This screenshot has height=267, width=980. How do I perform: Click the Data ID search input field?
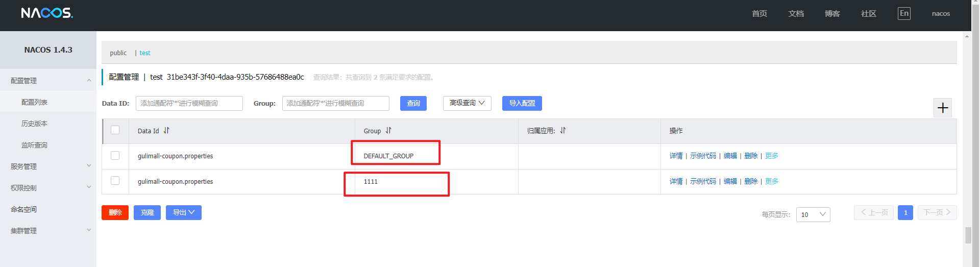click(189, 103)
